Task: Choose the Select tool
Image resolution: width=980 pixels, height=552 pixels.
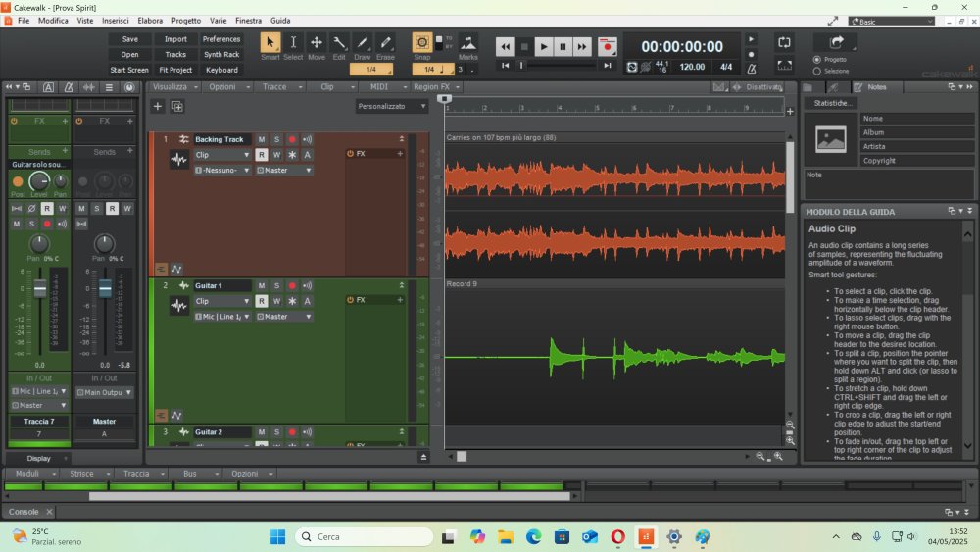Action: (293, 42)
